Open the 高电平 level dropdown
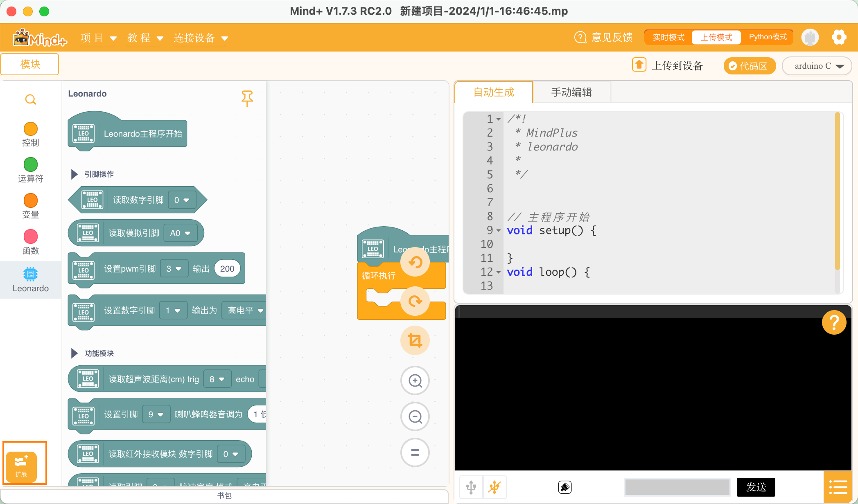Viewport: 858px width, 504px height. (x=244, y=310)
